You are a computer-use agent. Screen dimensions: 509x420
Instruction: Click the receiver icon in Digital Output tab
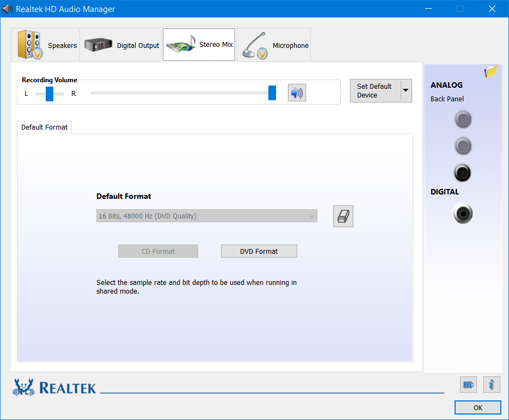click(99, 45)
